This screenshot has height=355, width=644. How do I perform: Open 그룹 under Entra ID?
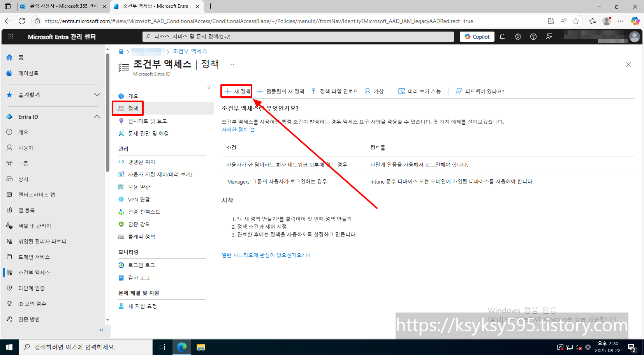coord(23,163)
